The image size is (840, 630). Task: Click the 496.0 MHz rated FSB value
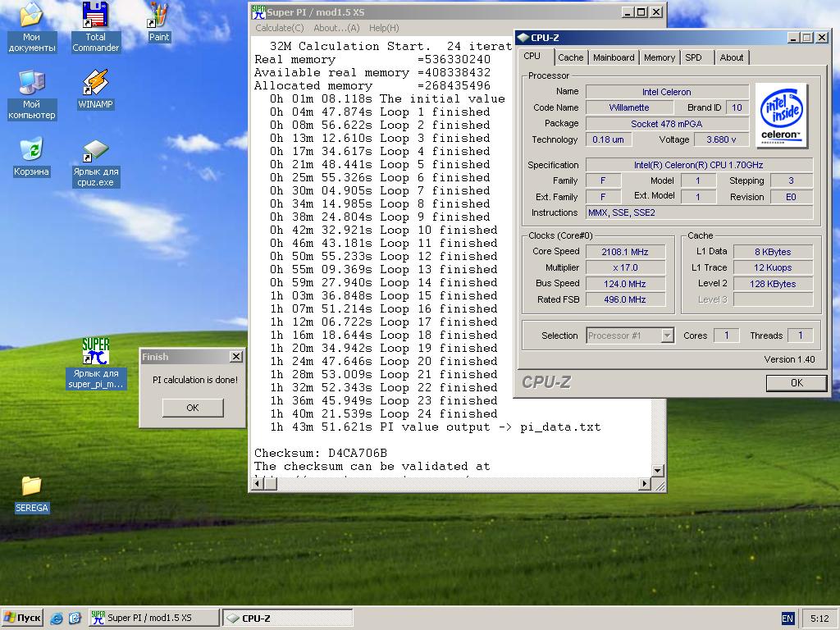point(625,299)
